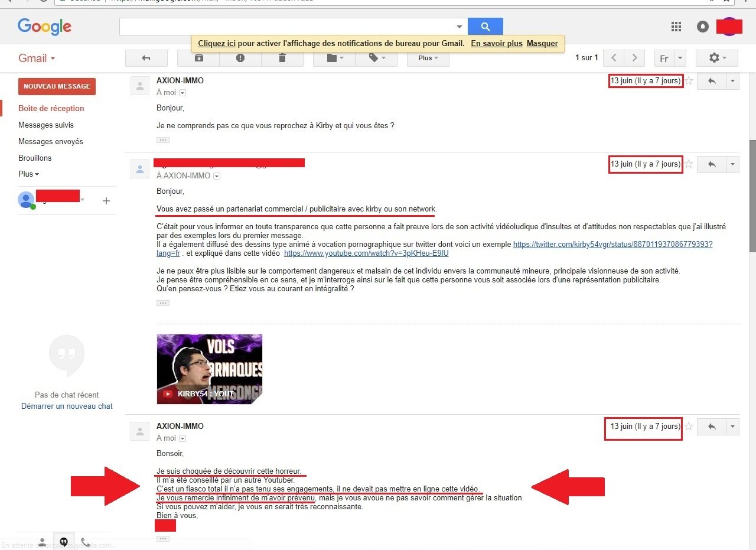Click sender avatar of first AXION-IMMO message
756x550 pixels.
(139, 86)
